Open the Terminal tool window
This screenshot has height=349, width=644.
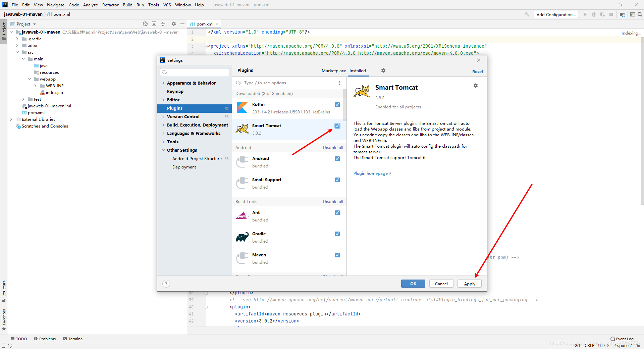73,339
